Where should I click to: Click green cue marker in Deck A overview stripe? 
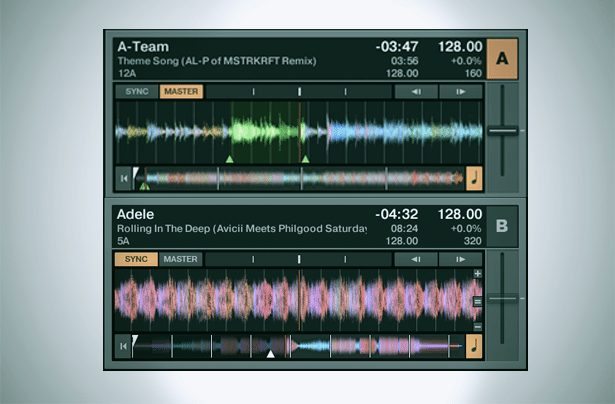(144, 187)
